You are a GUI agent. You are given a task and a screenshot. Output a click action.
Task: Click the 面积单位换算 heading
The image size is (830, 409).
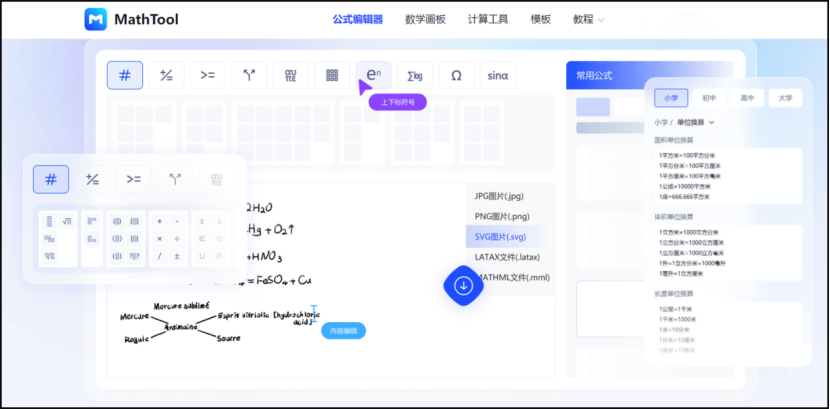674,140
